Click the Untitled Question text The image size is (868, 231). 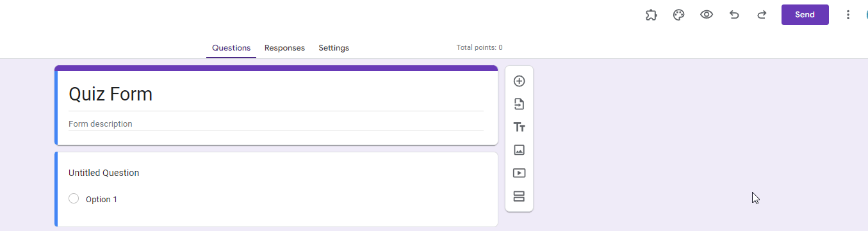[x=104, y=173]
